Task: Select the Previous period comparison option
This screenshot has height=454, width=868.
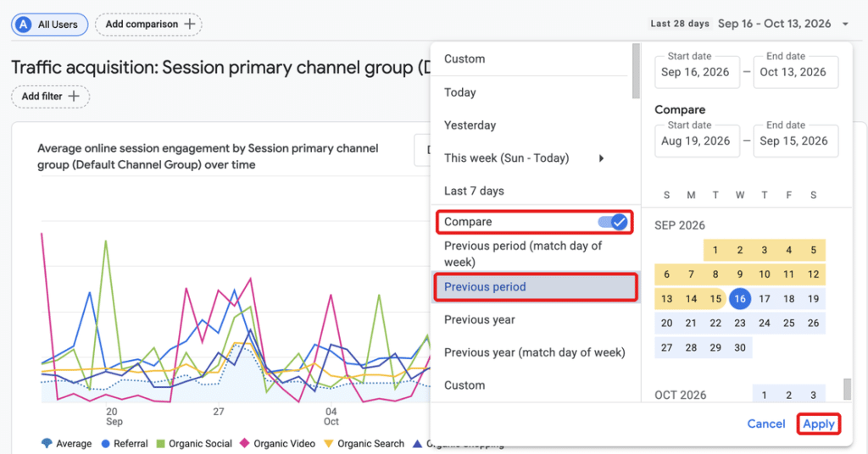Action: (536, 287)
